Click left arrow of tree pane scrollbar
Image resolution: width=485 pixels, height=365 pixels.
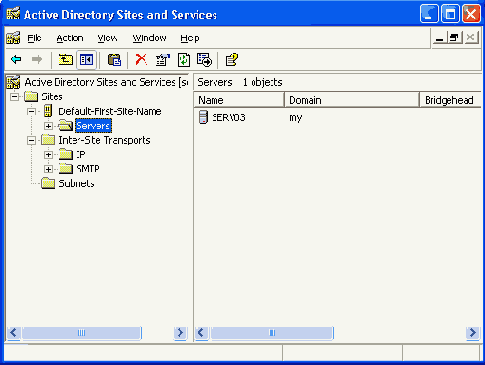[14, 333]
